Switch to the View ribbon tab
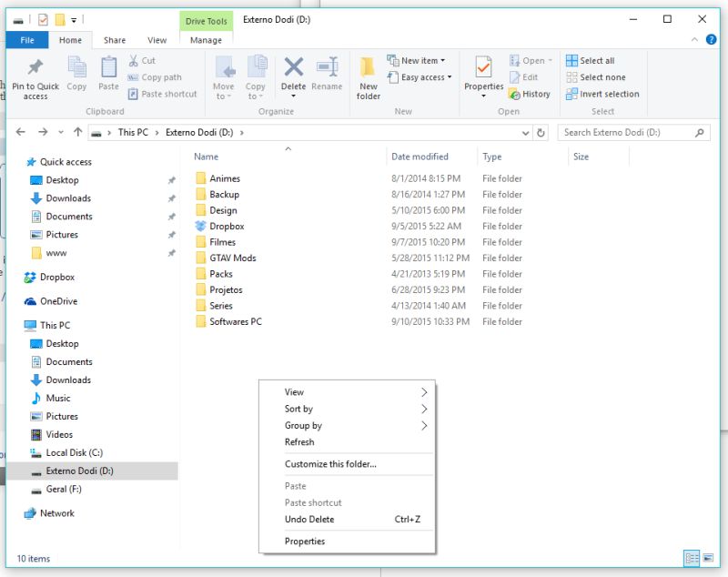 [157, 40]
